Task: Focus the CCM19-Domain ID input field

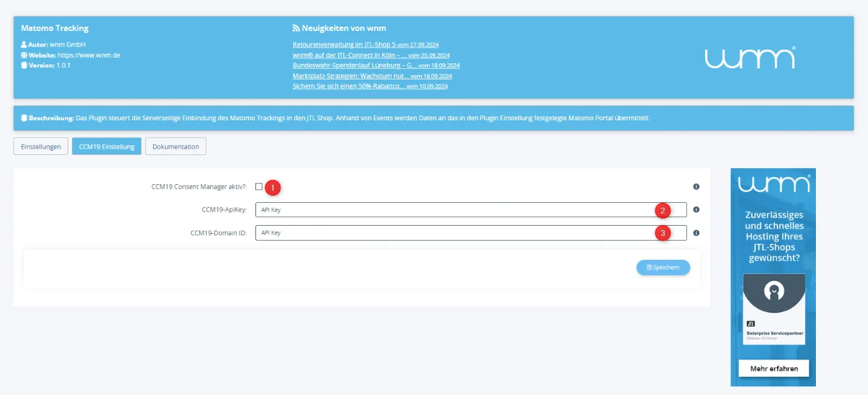Action: pos(471,233)
